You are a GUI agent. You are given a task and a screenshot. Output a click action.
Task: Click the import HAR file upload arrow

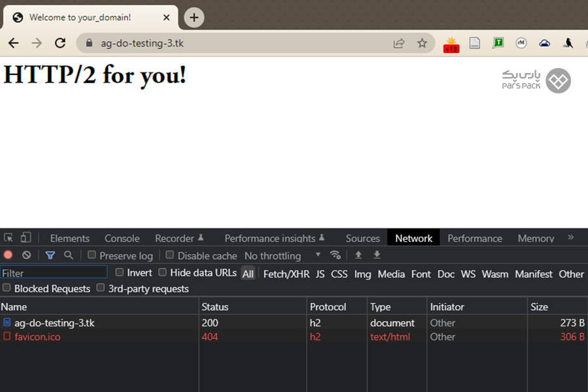tap(358, 255)
